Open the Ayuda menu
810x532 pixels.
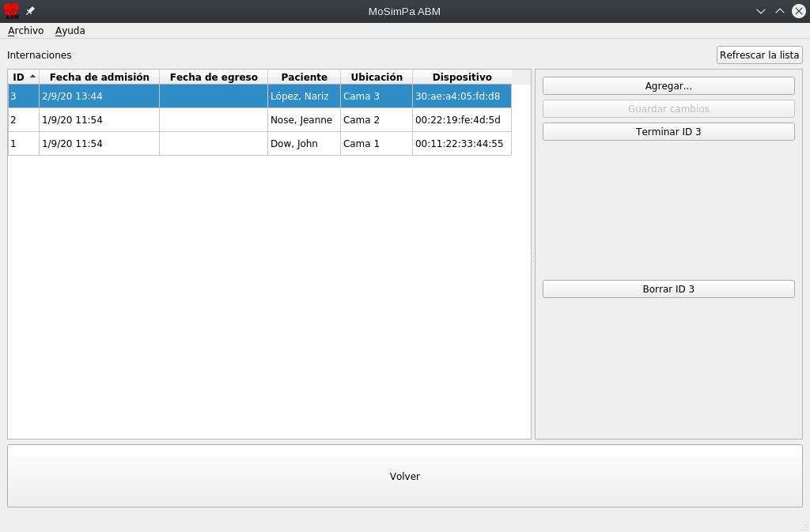tap(70, 31)
